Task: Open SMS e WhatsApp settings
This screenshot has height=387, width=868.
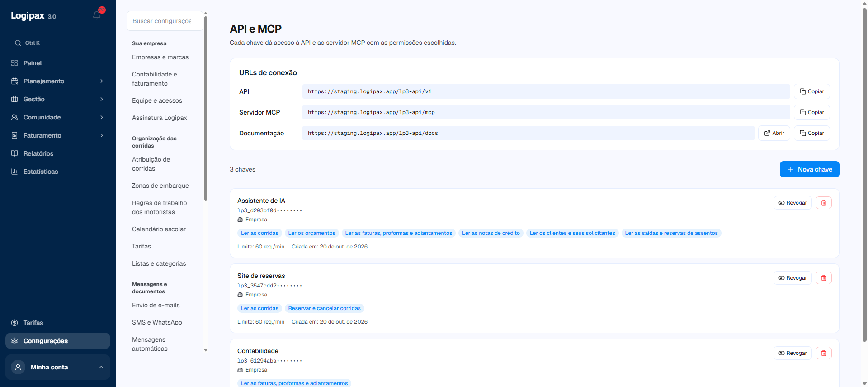Action: pos(157,322)
